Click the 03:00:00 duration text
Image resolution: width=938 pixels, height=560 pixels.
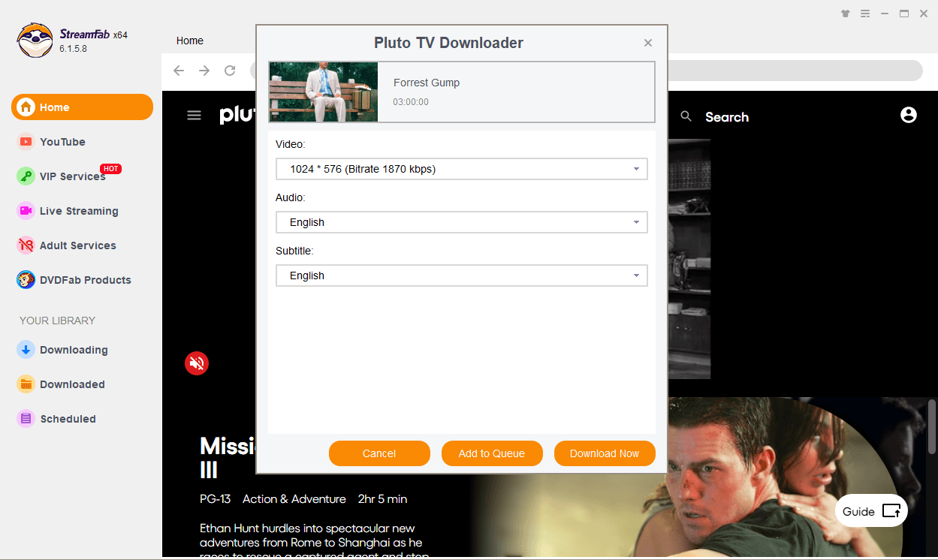411,102
